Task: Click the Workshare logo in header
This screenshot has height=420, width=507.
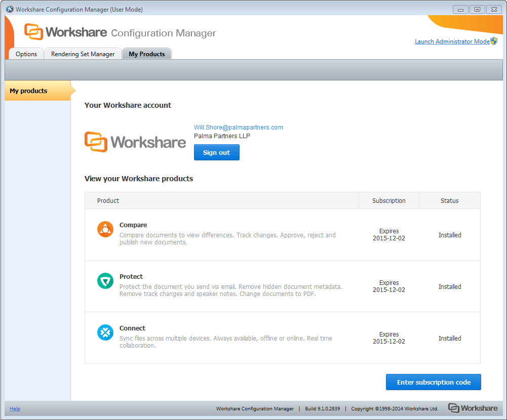Action: click(66, 32)
